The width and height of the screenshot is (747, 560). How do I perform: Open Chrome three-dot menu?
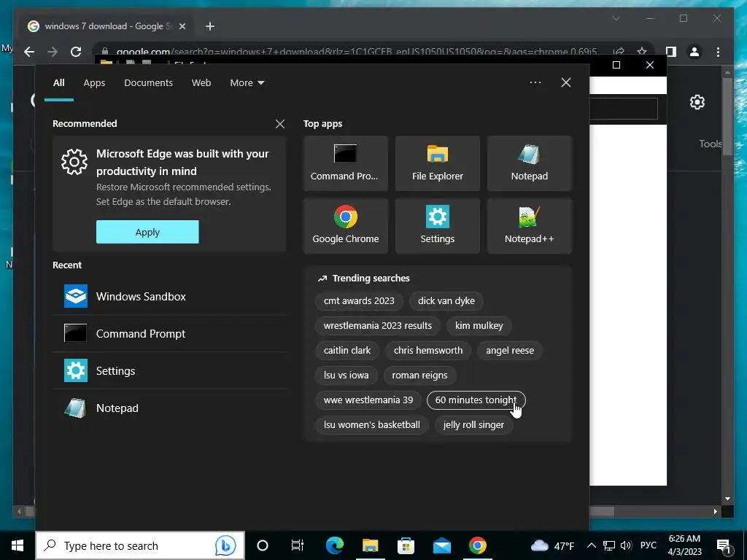click(718, 52)
